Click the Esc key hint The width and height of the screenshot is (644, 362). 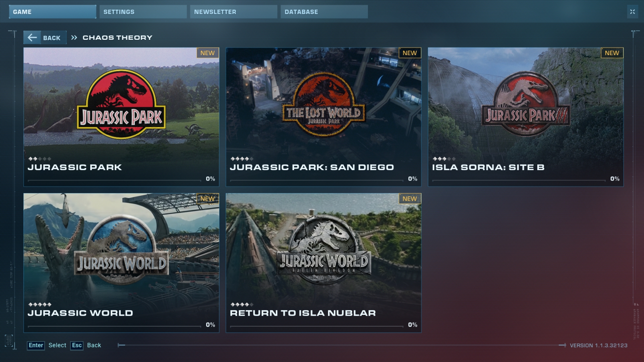tap(77, 346)
